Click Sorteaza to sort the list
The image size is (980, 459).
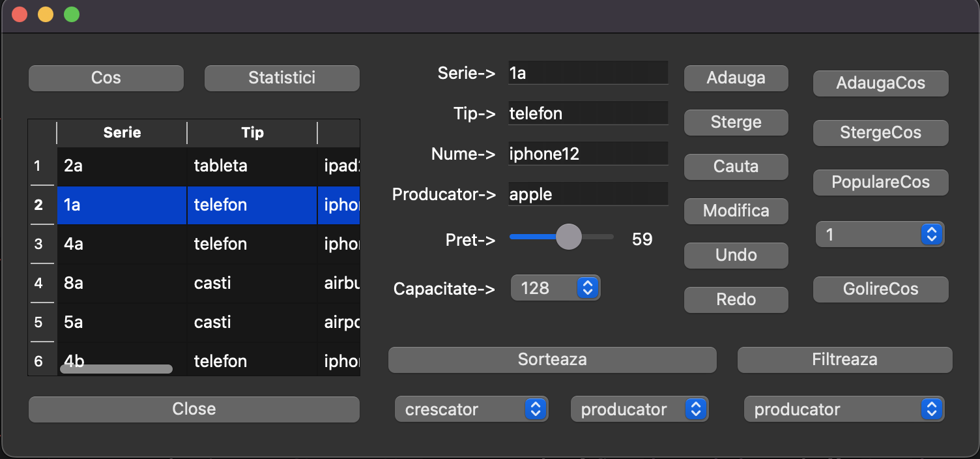tap(552, 359)
